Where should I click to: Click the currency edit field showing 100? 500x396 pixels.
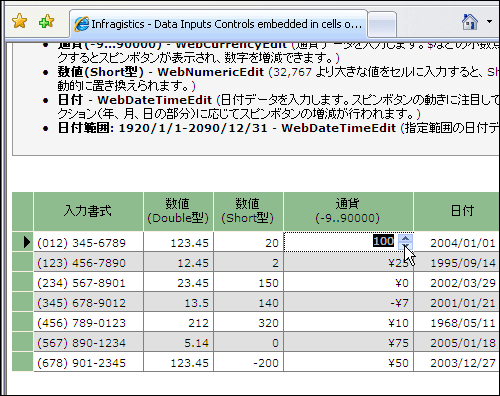click(x=341, y=242)
